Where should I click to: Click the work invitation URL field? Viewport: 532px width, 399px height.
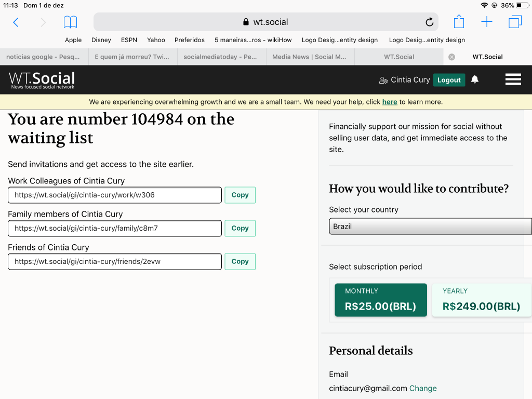pyautogui.click(x=115, y=195)
